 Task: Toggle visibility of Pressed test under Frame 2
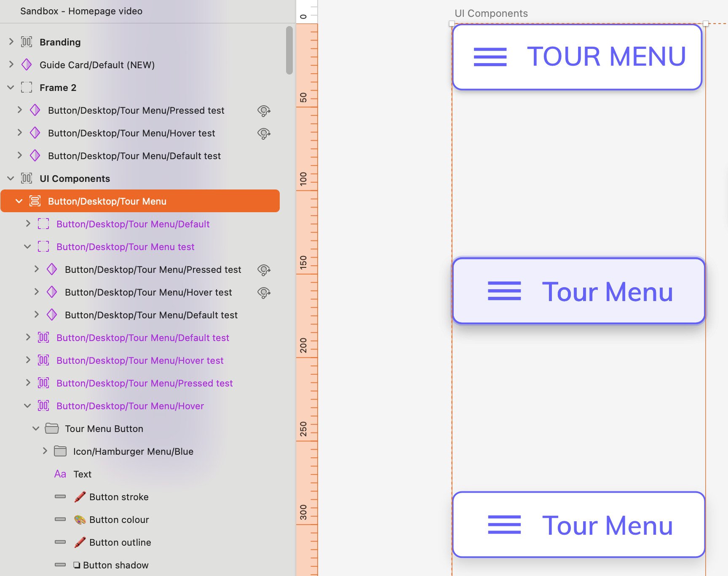coord(264,110)
